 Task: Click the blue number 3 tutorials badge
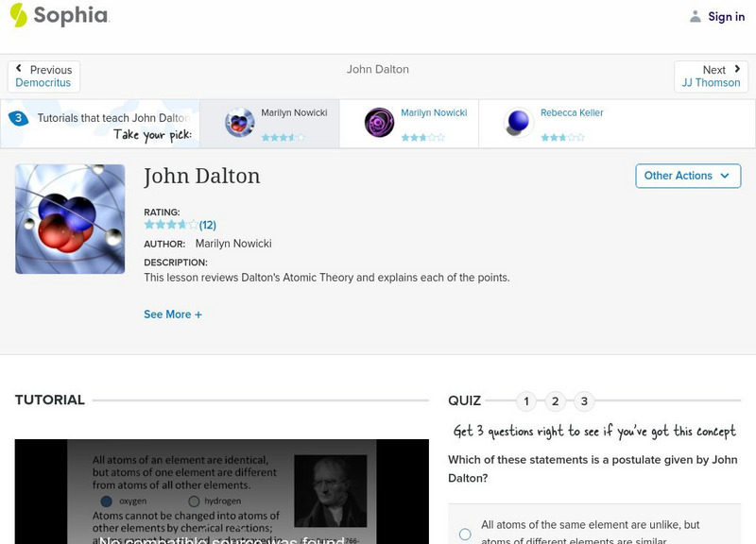(x=18, y=118)
